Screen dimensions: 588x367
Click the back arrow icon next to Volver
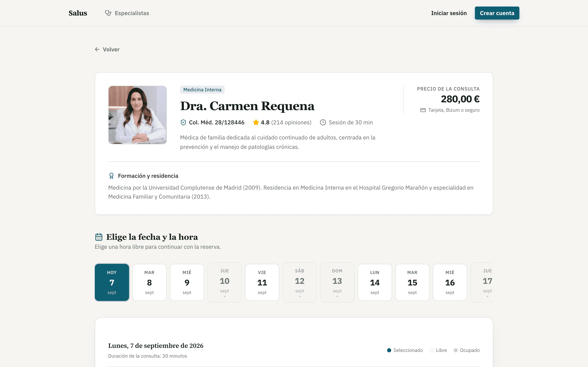pos(97,50)
